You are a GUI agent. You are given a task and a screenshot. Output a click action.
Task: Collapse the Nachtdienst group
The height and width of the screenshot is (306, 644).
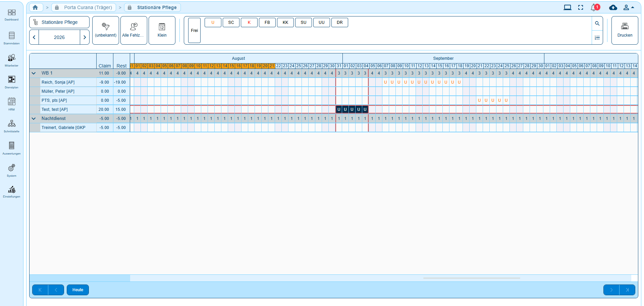[34, 119]
